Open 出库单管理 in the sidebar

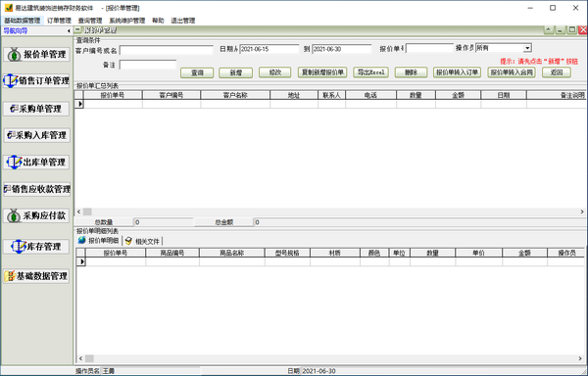click(x=36, y=163)
